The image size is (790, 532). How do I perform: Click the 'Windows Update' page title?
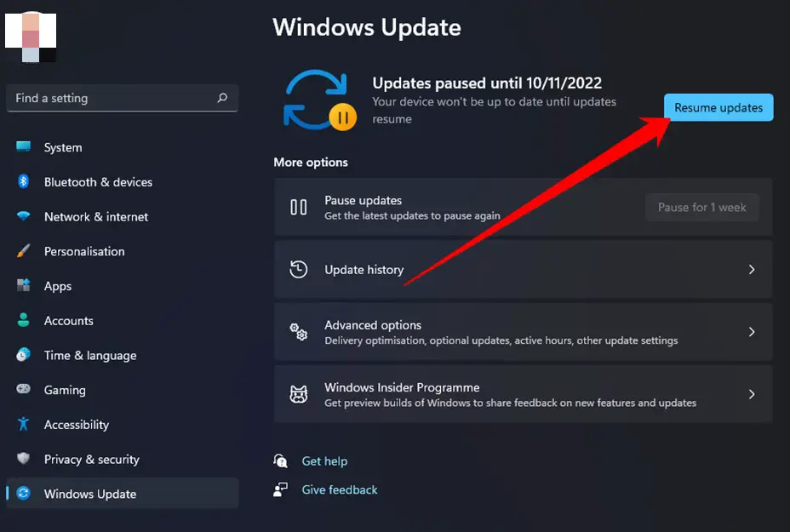point(367,27)
